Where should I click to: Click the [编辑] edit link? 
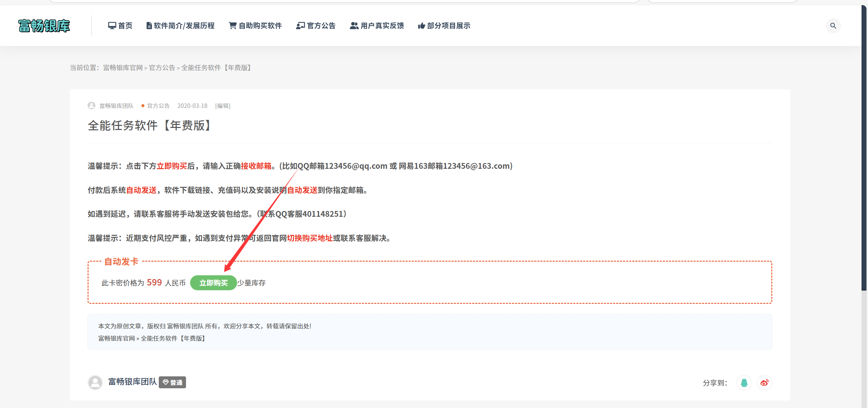[223, 106]
